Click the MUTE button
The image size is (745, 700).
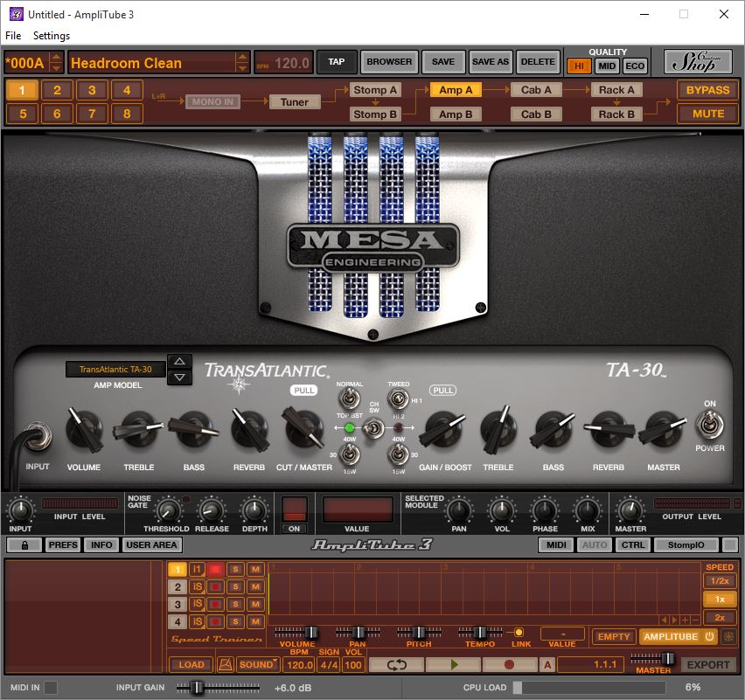click(707, 114)
